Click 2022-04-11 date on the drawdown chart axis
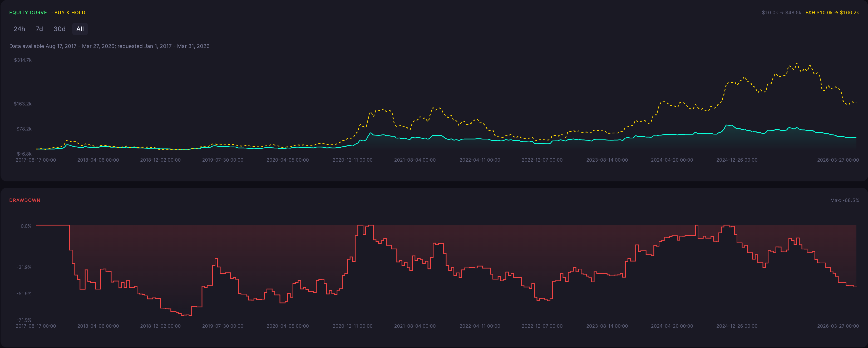 (x=480, y=326)
